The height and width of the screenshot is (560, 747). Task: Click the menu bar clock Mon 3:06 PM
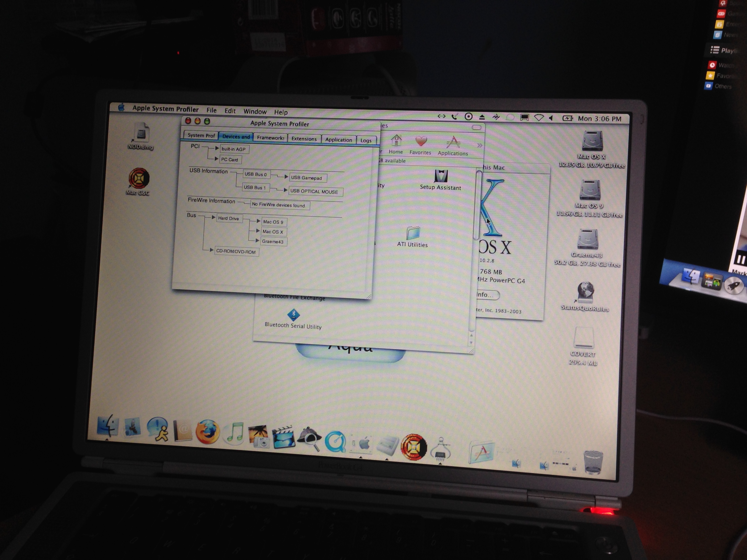point(599,119)
